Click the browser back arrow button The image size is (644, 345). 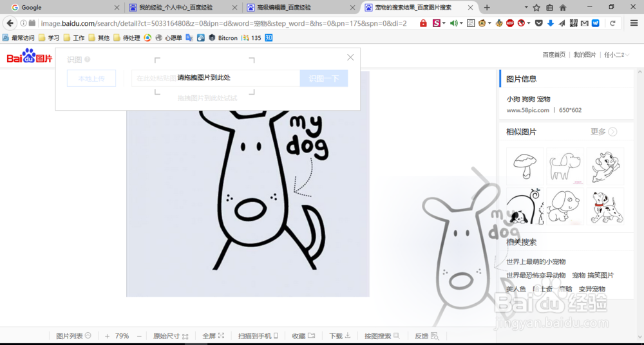[x=10, y=23]
